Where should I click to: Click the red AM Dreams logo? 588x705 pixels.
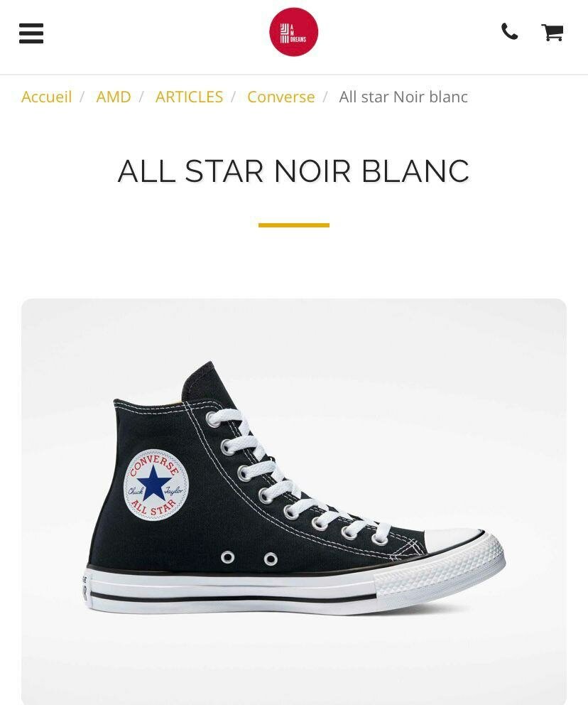(293, 32)
